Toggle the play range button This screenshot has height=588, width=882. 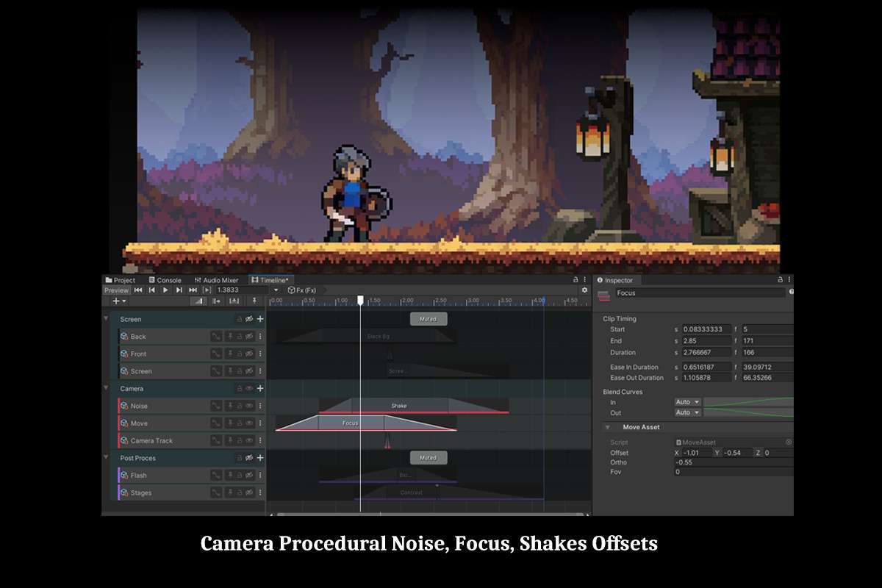207,290
